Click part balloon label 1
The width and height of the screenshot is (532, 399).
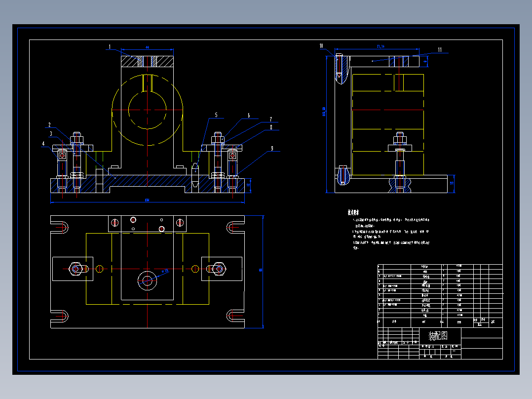(110, 47)
